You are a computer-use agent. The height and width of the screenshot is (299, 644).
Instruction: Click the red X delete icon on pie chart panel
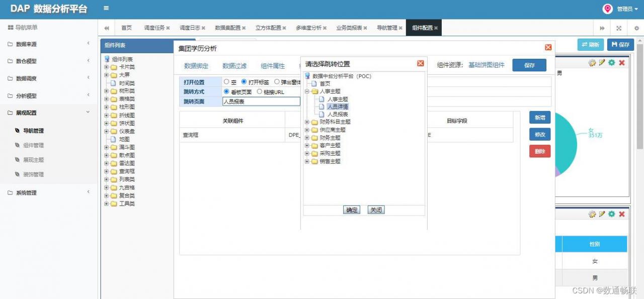click(622, 63)
